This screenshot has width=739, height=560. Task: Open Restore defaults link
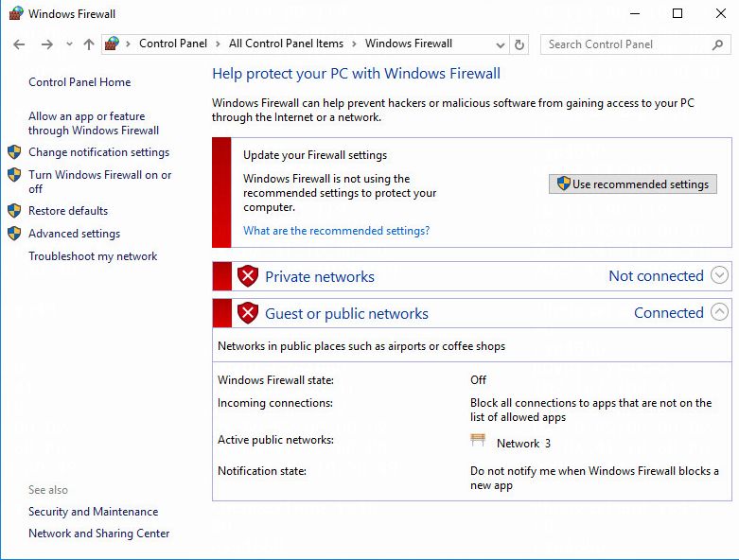pos(68,211)
